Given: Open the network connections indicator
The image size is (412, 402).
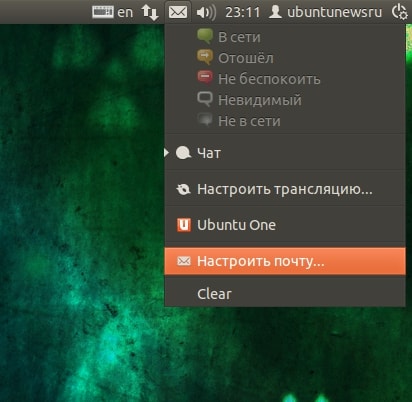Looking at the screenshot, I should pyautogui.click(x=150, y=12).
